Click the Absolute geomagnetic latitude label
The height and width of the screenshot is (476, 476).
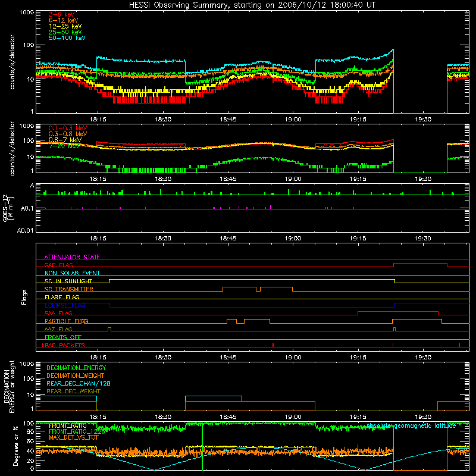(x=411, y=426)
